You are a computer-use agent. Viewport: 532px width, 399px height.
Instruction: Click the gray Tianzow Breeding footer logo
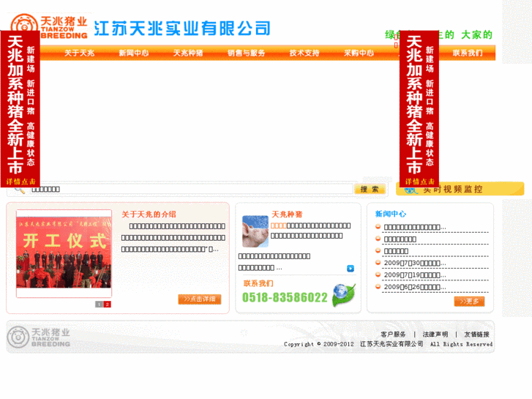[38, 338]
